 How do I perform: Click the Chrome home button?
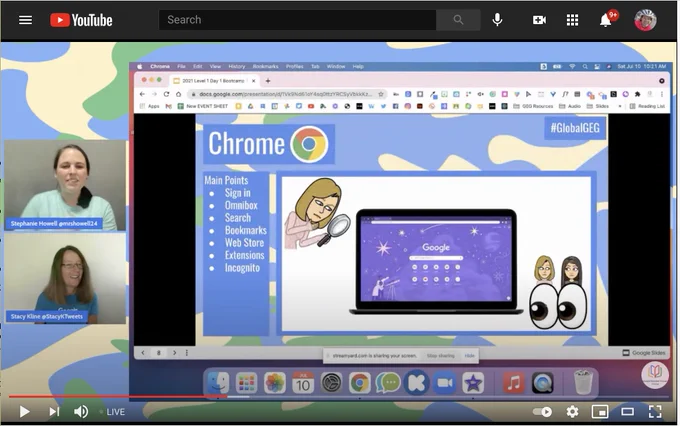[178, 94]
